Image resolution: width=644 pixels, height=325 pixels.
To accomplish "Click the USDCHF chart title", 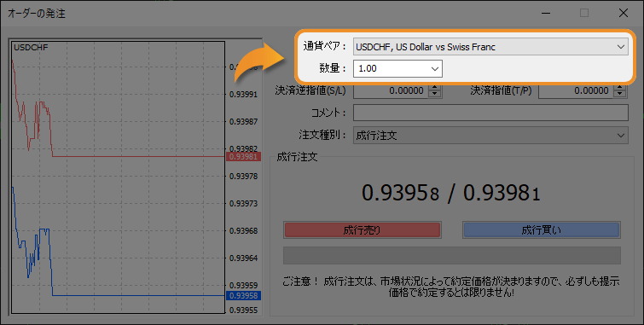I will pyautogui.click(x=31, y=47).
